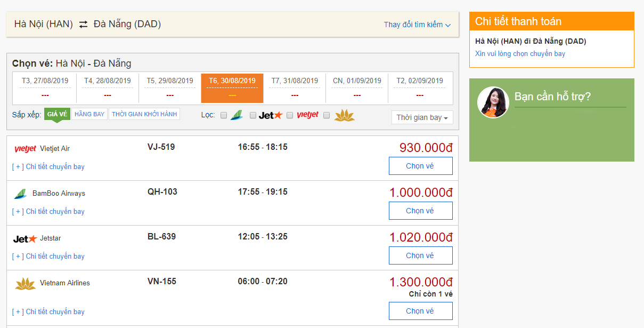Select date tab CN, 01/09/2019
The height and width of the screenshot is (328, 644).
tap(357, 88)
